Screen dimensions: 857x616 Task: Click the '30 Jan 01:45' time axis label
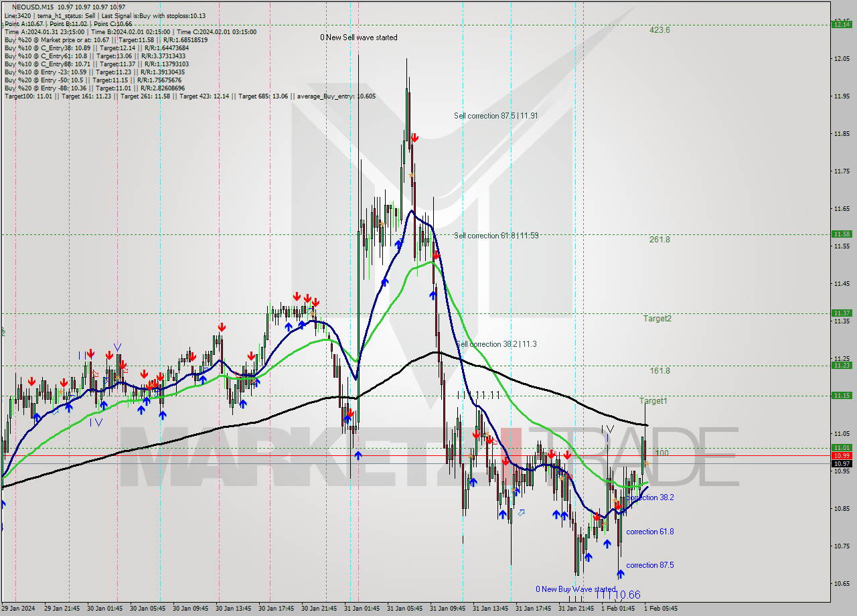coord(105,608)
